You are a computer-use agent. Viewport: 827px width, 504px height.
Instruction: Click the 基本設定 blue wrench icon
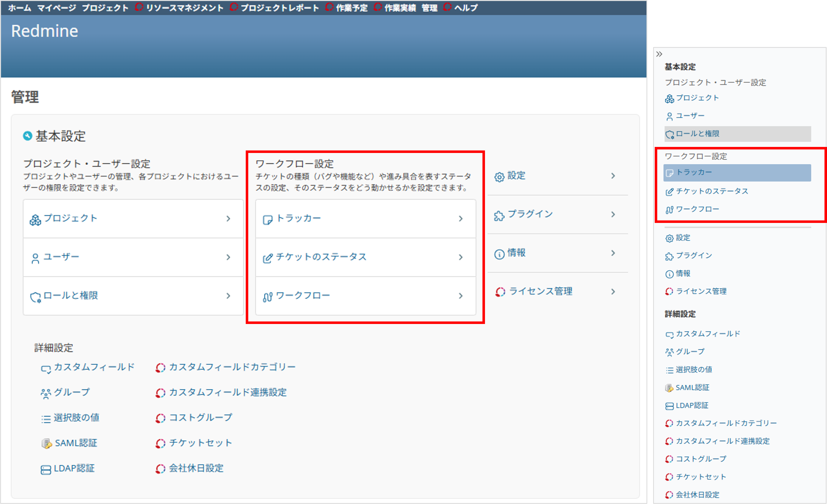click(28, 136)
